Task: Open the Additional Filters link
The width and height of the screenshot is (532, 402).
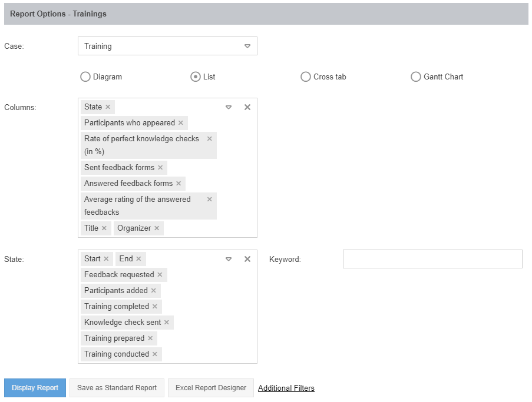Action: (286, 388)
